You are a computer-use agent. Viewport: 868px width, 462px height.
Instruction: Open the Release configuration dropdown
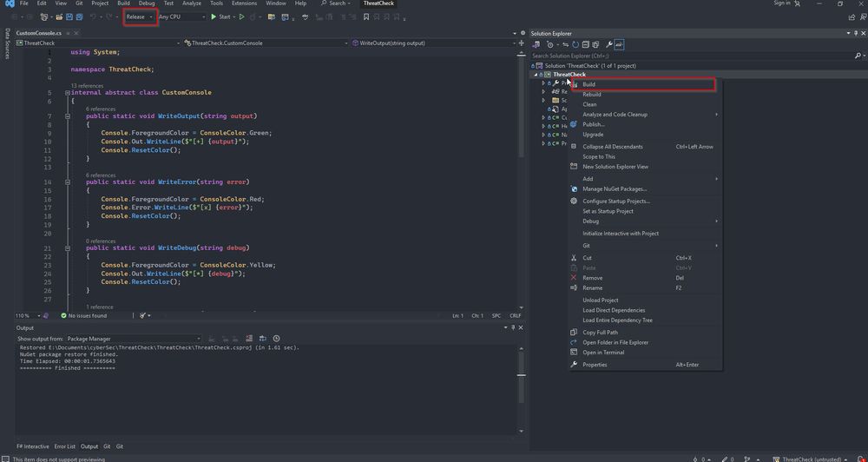click(140, 16)
